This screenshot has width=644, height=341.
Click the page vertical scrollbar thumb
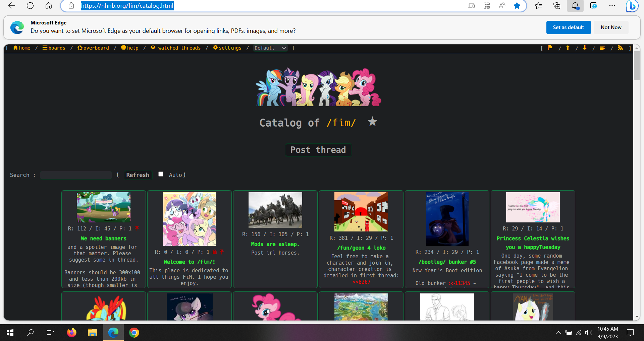coord(637,65)
